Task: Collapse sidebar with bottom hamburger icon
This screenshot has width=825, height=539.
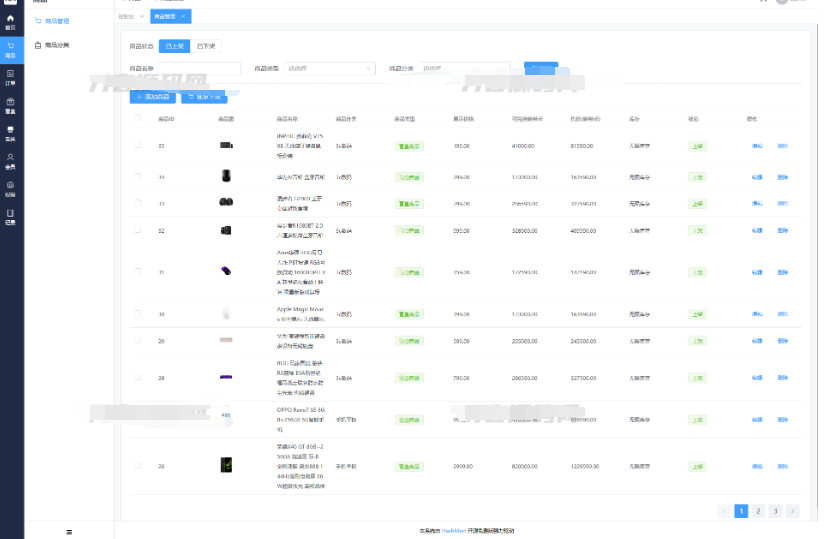Action: [x=68, y=531]
